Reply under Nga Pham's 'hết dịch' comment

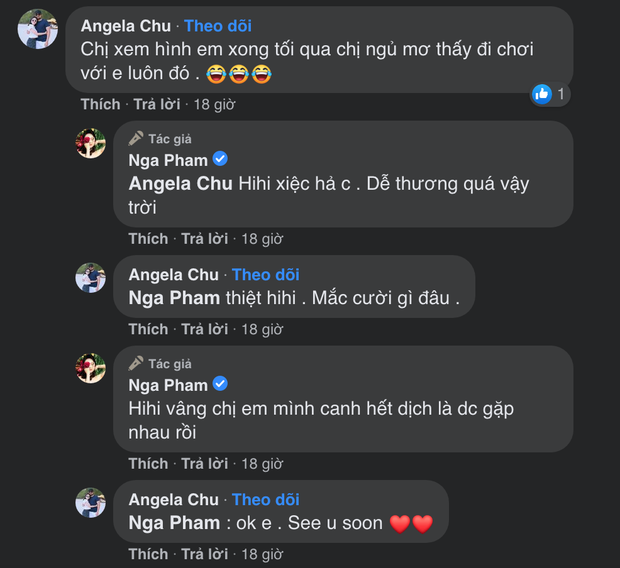205,464
